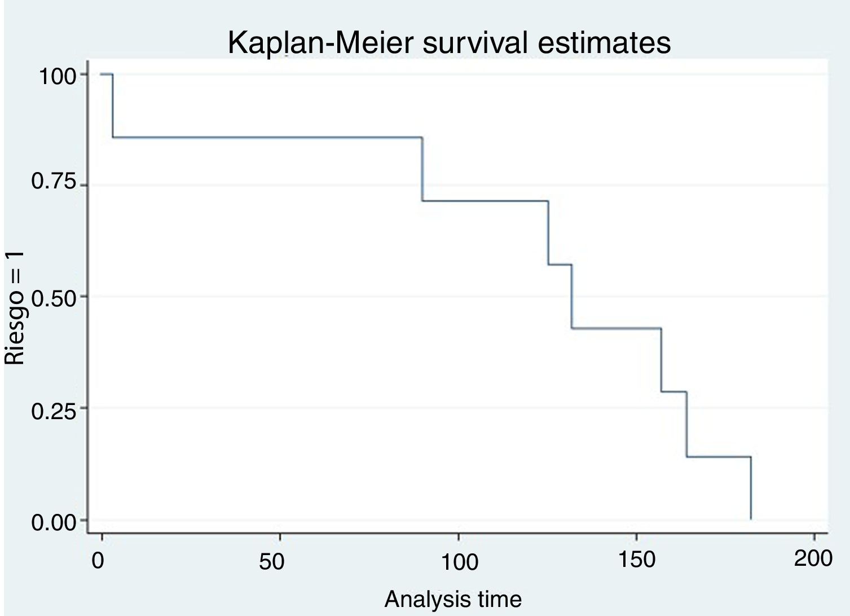Click the 100 tick label on x-axis
The width and height of the screenshot is (850, 616).
(460, 562)
